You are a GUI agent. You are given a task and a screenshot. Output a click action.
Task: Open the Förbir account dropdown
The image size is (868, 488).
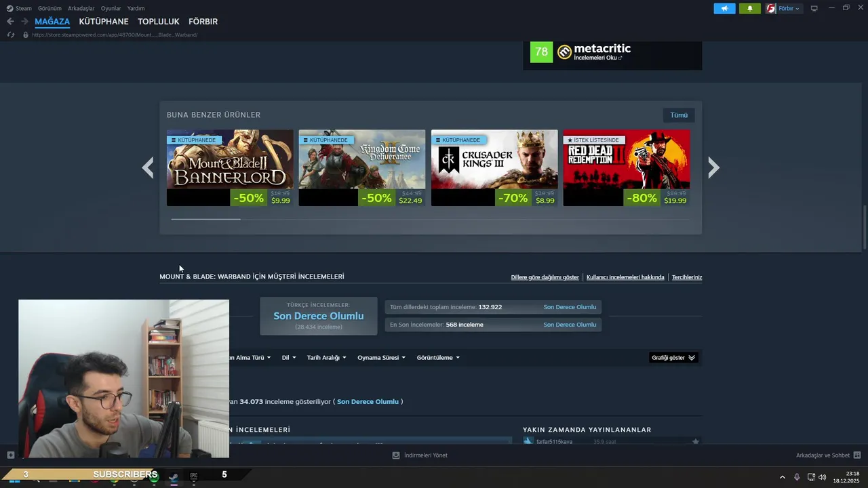coord(783,8)
